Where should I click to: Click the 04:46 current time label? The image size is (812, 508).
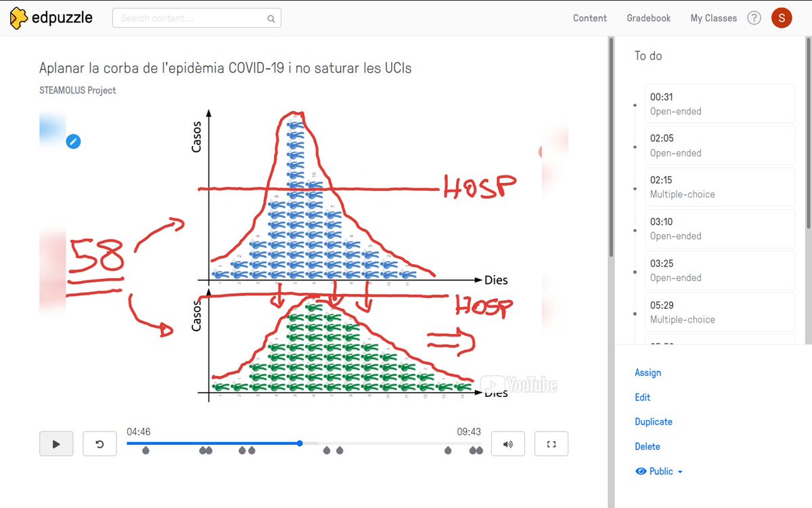click(138, 431)
